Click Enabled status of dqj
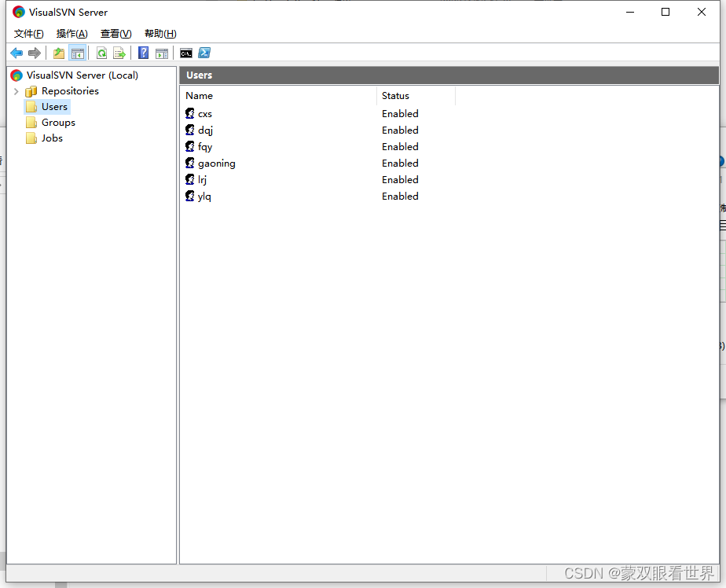Screen dimensions: 726x588 400,130
